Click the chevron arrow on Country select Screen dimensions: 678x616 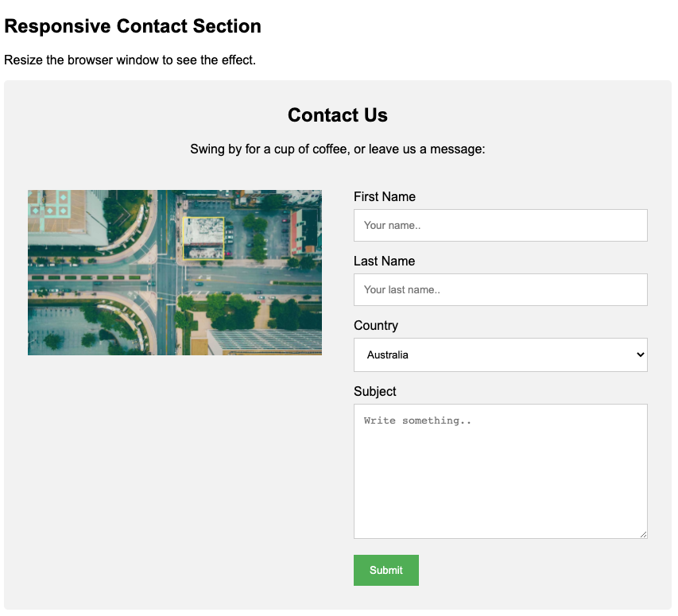click(641, 354)
